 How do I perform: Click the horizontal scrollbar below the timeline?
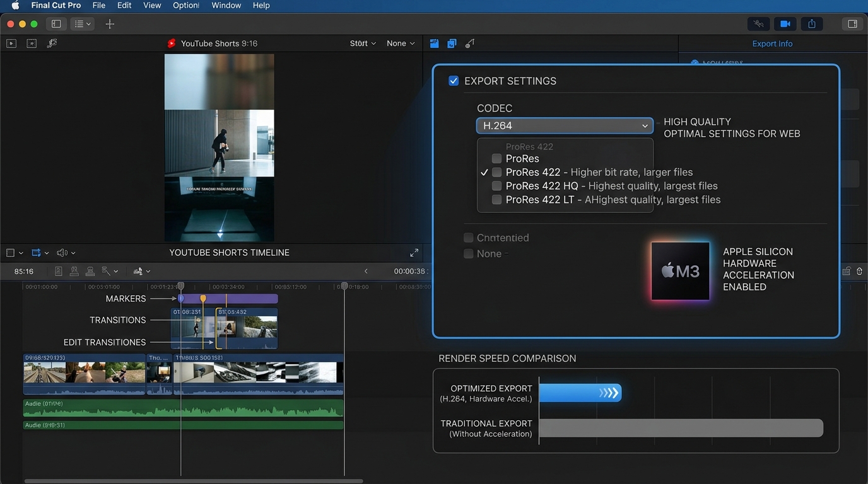pos(194,481)
